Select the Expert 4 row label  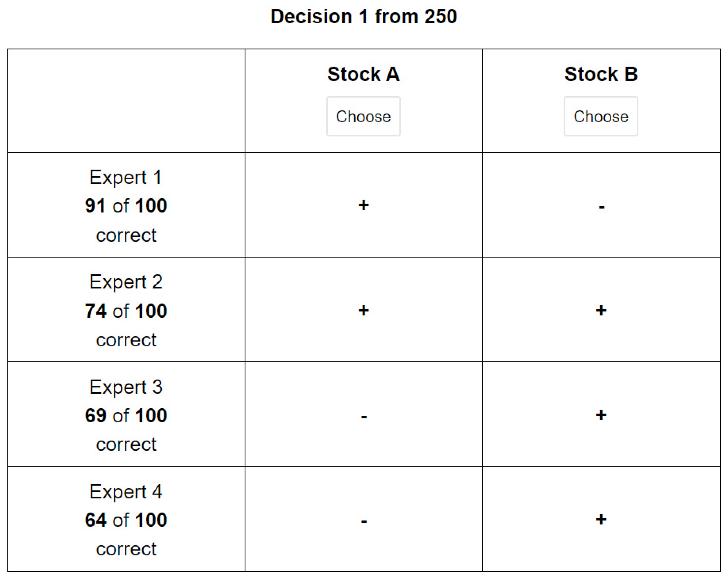126,491
